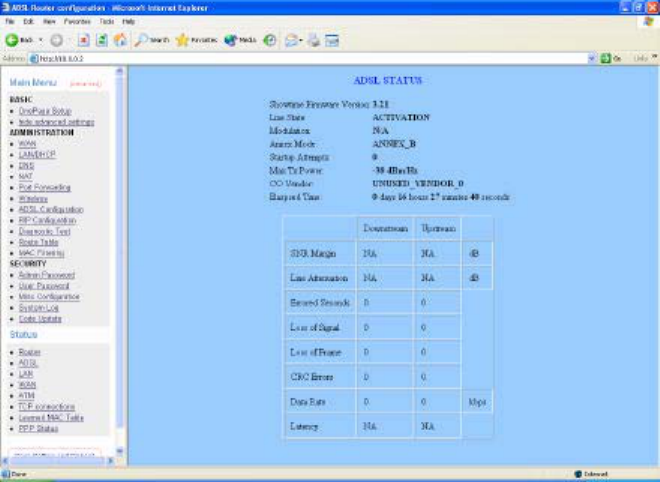Open RIP Configuration link
The height and width of the screenshot is (482, 660).
tap(48, 220)
